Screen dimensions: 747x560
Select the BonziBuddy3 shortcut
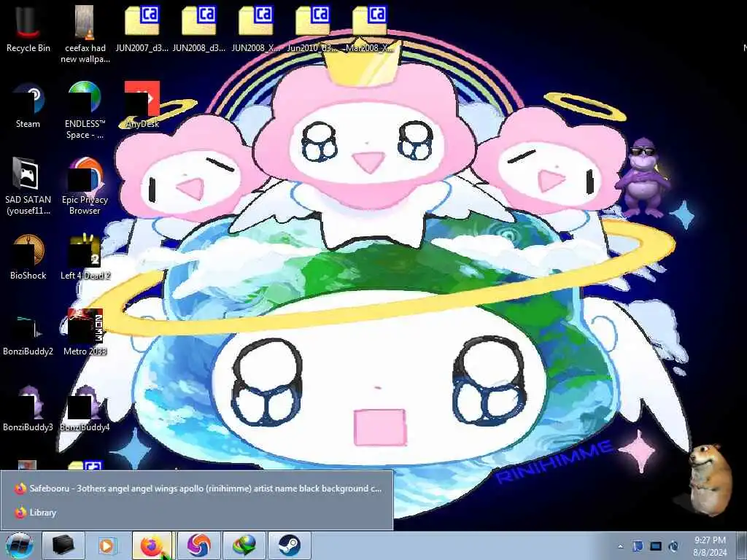(28, 408)
